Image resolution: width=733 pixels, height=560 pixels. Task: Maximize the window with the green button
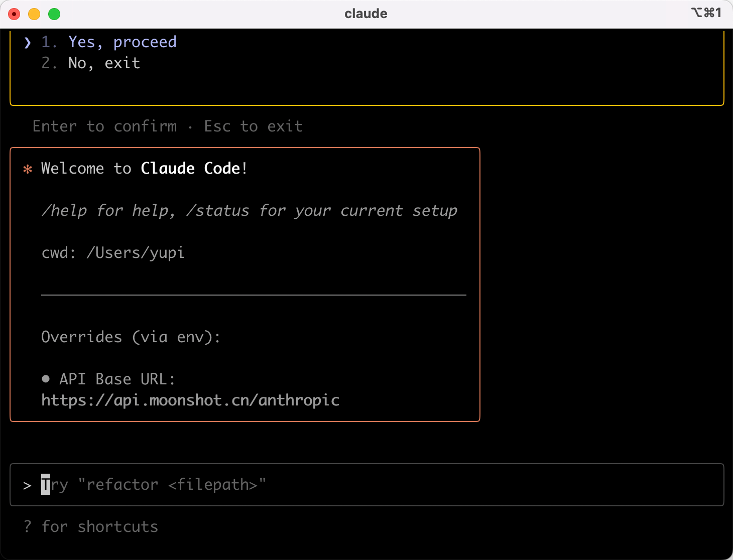(x=54, y=14)
